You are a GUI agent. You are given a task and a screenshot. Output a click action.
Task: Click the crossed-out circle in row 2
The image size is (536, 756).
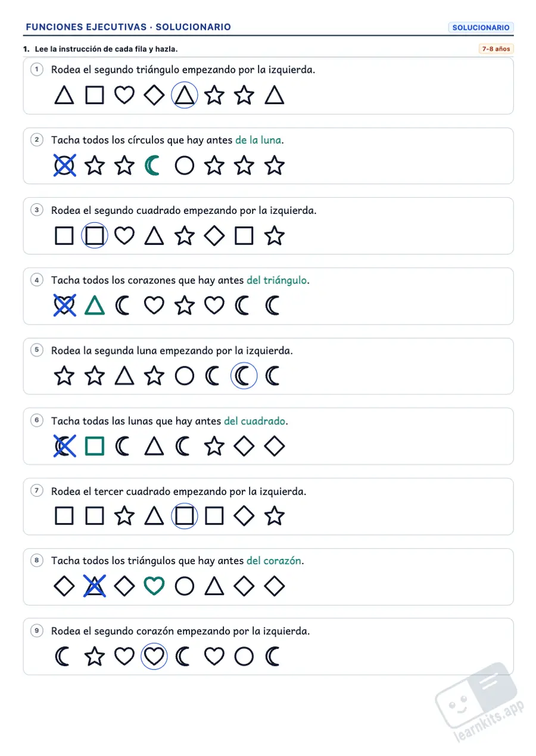click(x=65, y=166)
